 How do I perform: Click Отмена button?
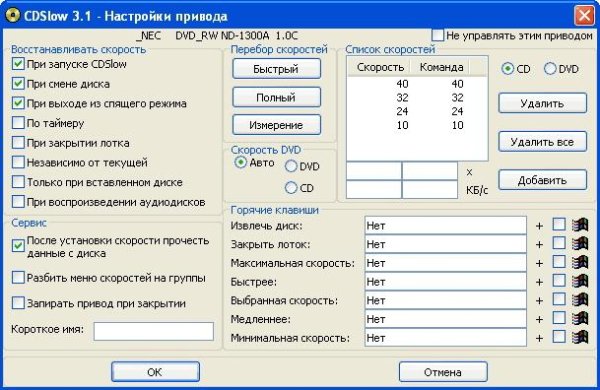[x=443, y=372]
